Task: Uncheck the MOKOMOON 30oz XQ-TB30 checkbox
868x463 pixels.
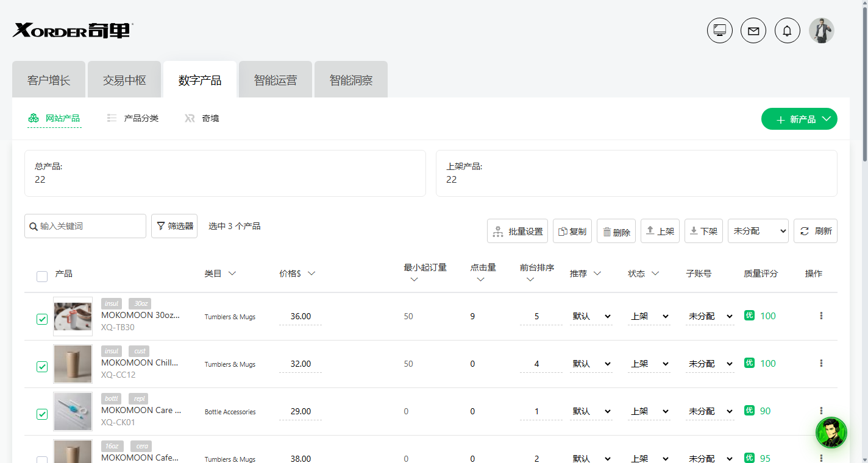Action: click(42, 319)
